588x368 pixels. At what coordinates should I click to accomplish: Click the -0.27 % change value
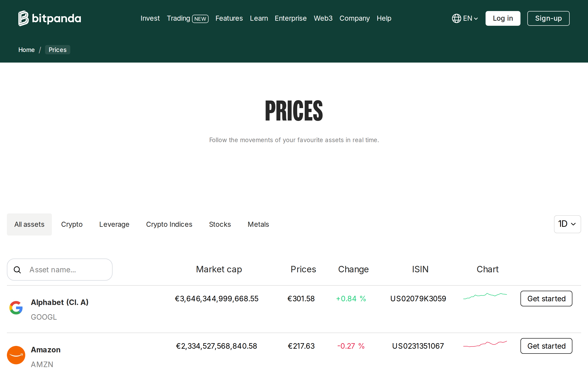351,346
